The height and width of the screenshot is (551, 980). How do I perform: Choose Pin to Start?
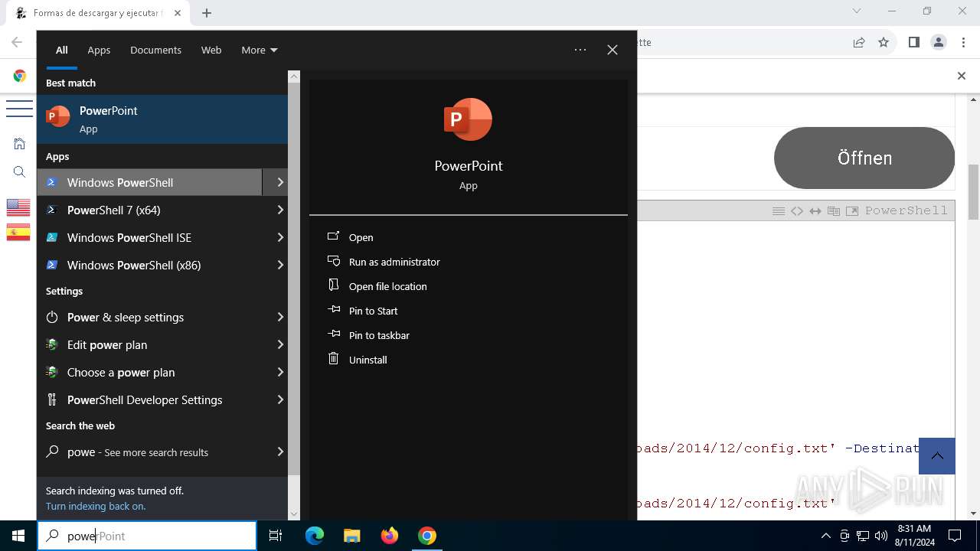pos(373,311)
